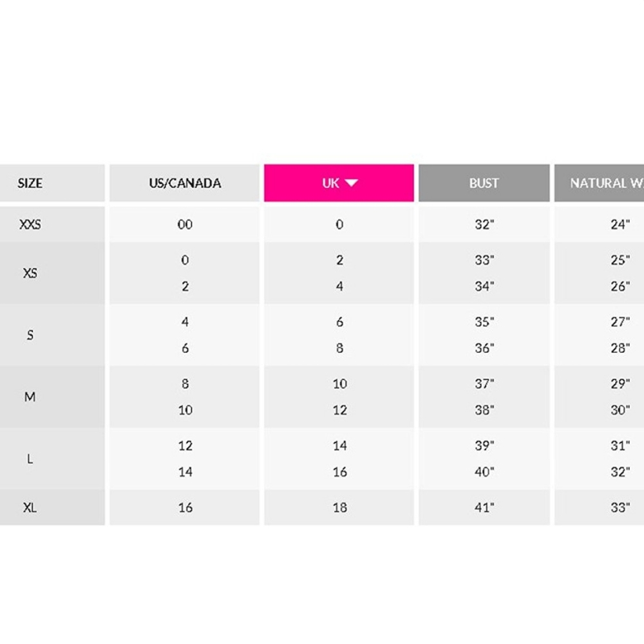Screen dimensions: 644x644
Task: Click the 32" bust measurement
Action: 484,224
